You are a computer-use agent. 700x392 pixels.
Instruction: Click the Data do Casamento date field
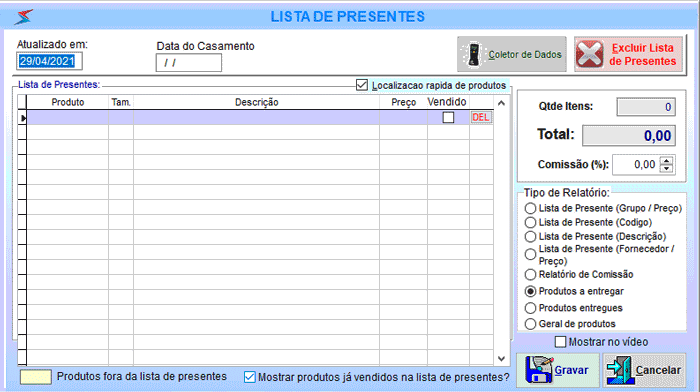coord(188,63)
